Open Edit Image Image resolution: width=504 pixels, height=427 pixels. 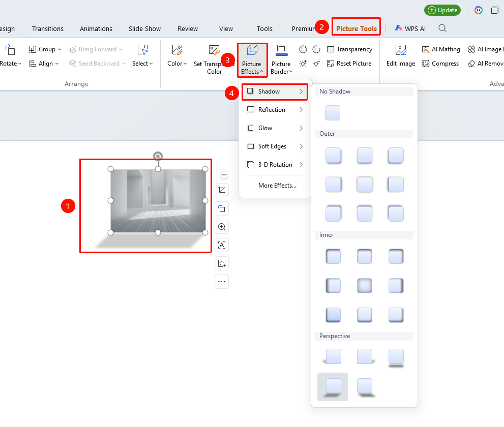(400, 56)
